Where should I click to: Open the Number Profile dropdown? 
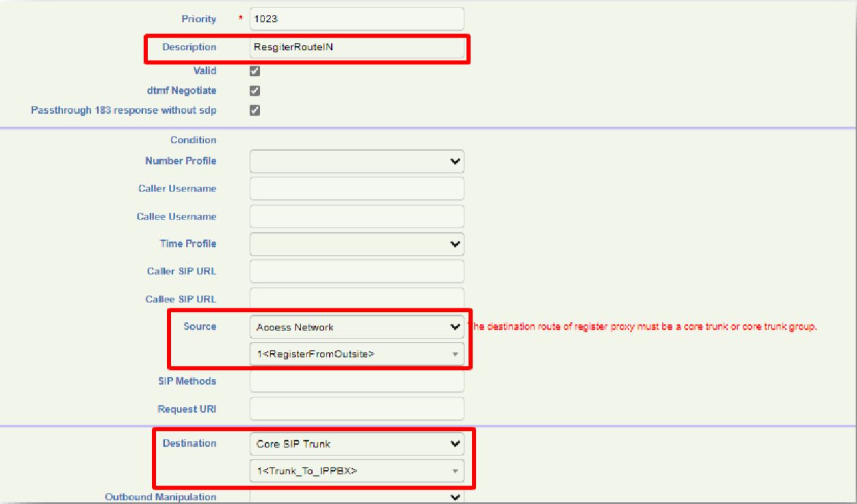pyautogui.click(x=356, y=161)
